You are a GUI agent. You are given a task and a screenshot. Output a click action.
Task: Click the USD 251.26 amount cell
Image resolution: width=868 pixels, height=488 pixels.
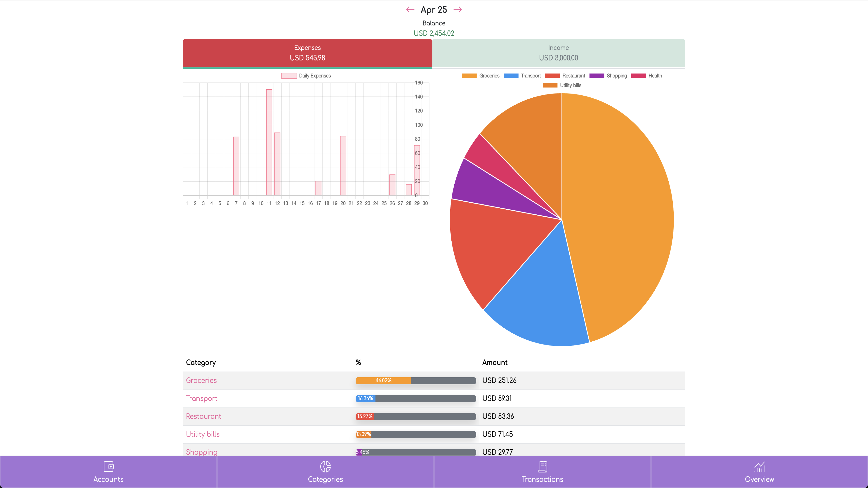point(499,380)
